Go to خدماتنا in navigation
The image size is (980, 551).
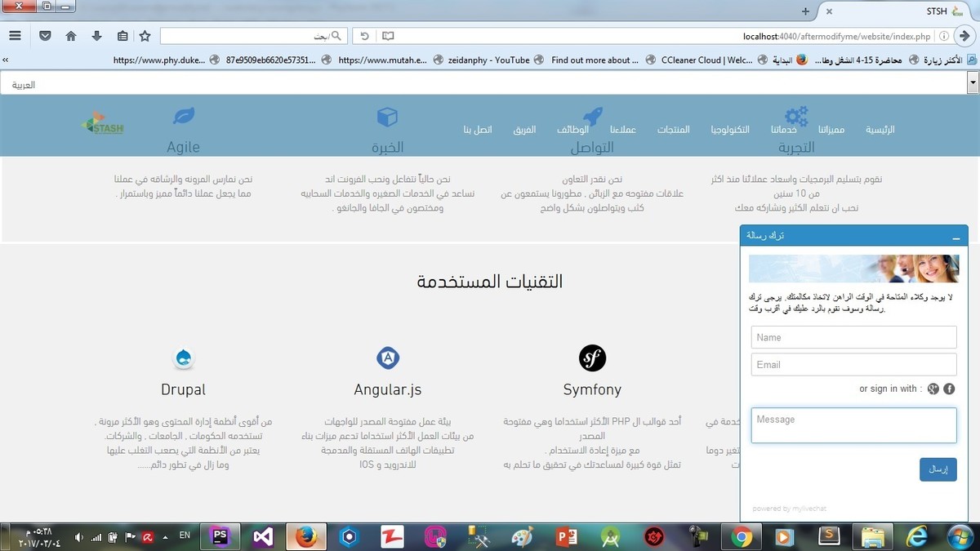pyautogui.click(x=783, y=130)
